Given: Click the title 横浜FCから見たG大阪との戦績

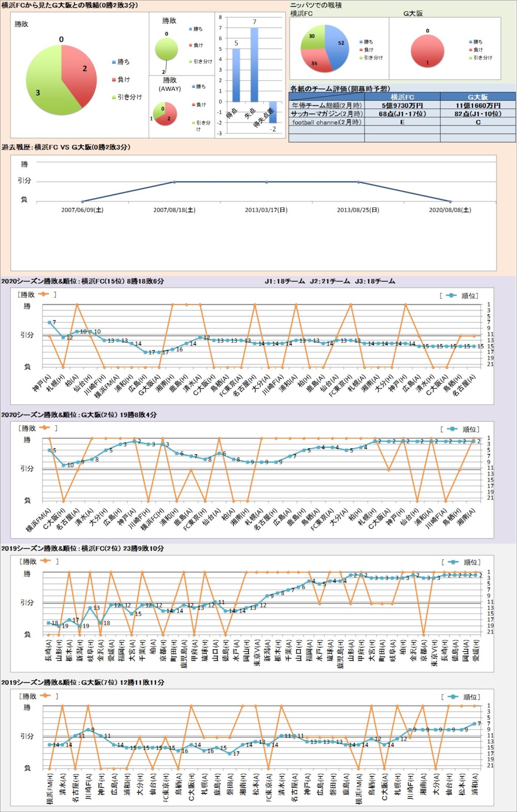Looking at the screenshot, I should coord(70,5).
